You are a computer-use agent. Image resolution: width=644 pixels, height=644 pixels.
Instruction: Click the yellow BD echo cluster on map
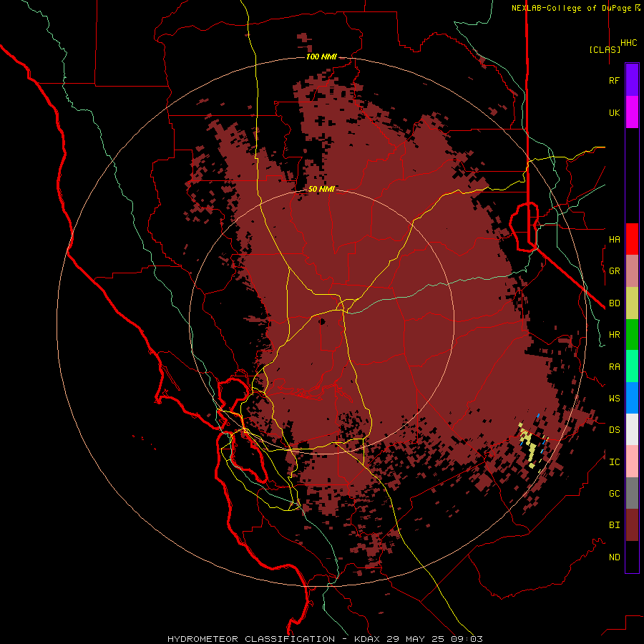point(530,445)
